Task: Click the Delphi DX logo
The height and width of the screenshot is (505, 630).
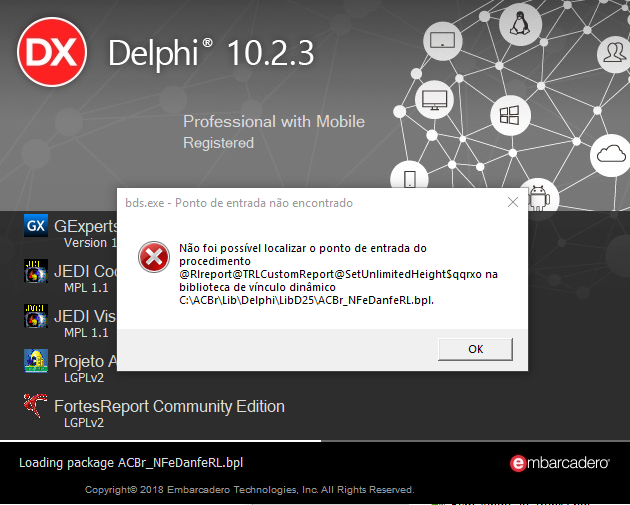Action: [x=52, y=52]
